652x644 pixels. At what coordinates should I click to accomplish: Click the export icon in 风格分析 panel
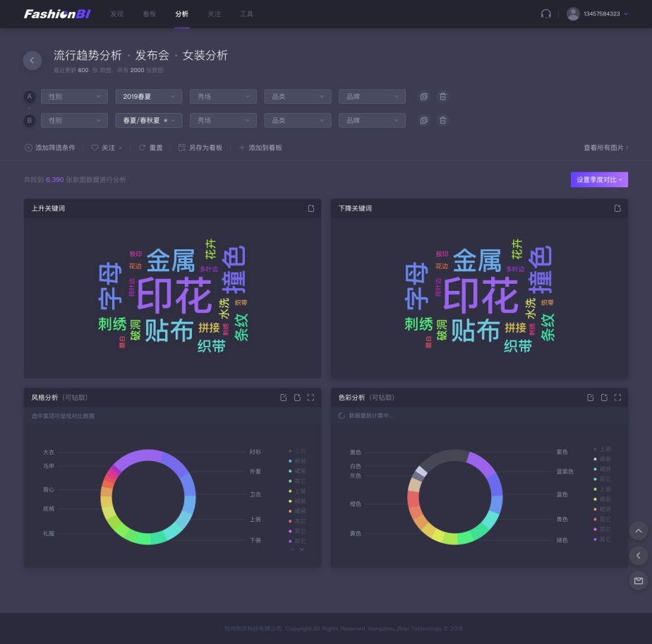point(297,398)
